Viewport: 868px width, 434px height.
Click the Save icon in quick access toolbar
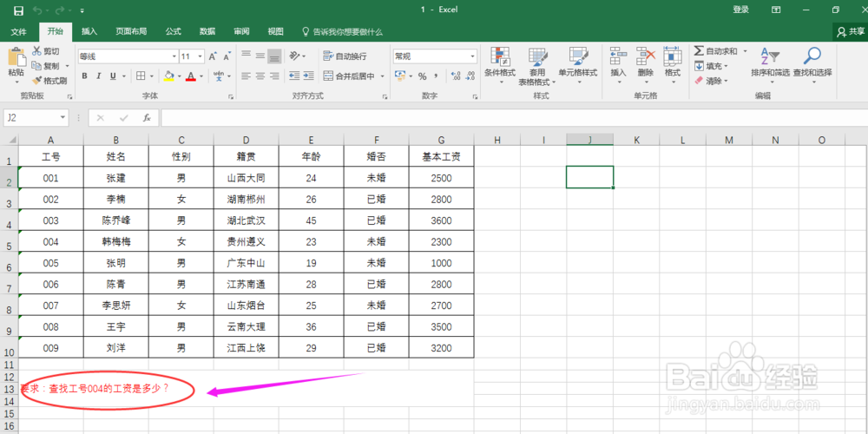coord(18,10)
